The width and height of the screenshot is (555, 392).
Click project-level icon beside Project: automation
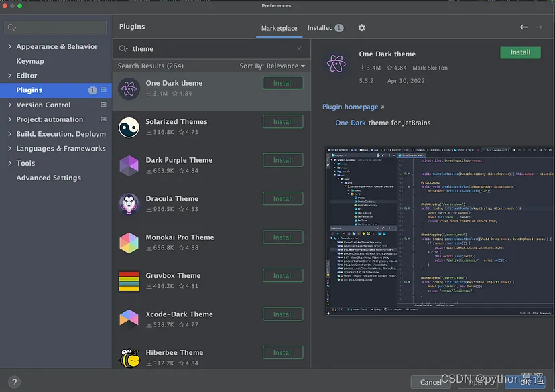pos(103,119)
